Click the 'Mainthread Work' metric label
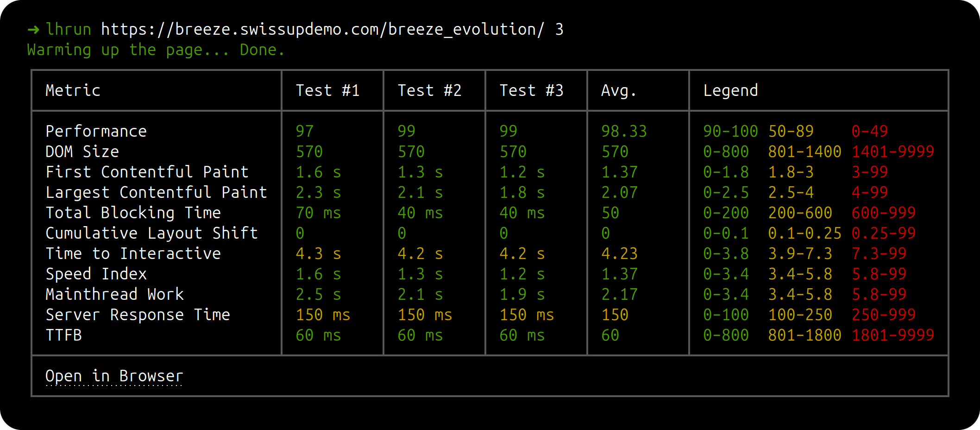The width and height of the screenshot is (980, 430). 114,294
